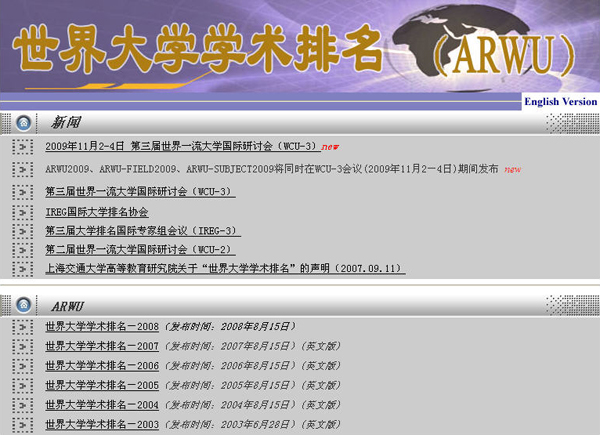Click bullet icon beside IREG-3 meeting row
Screen dimensions: 600x435
point(23,231)
